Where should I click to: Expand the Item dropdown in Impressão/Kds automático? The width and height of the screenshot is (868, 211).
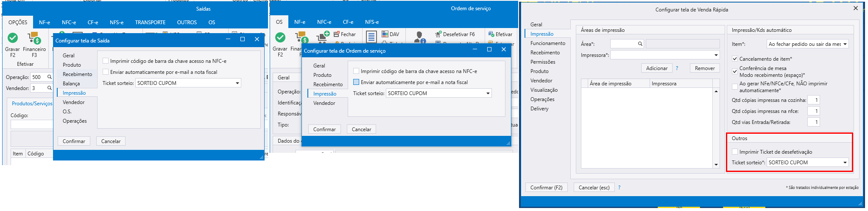point(845,44)
